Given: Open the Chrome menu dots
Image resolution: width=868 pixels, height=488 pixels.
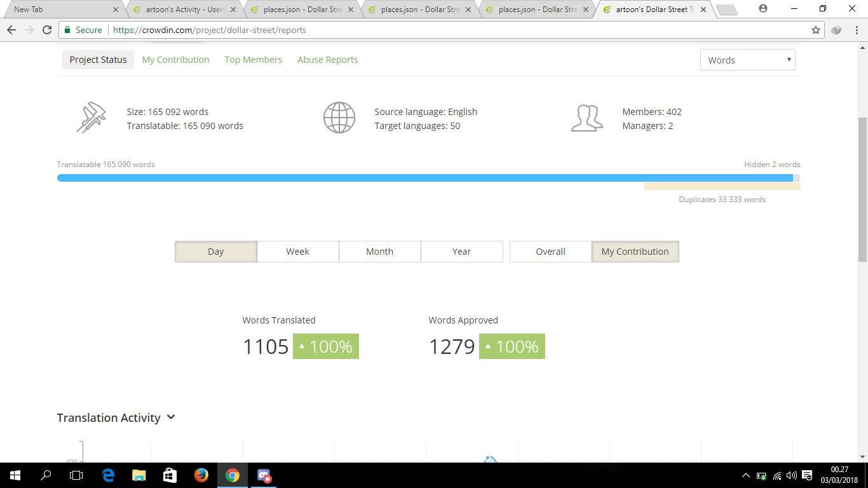Looking at the screenshot, I should 856,30.
